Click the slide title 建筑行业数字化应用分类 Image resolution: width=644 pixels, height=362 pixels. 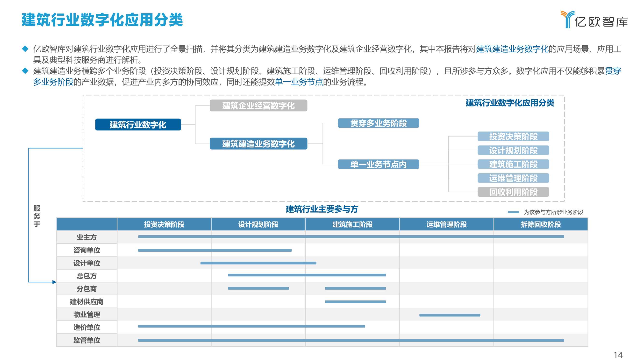tap(102, 20)
